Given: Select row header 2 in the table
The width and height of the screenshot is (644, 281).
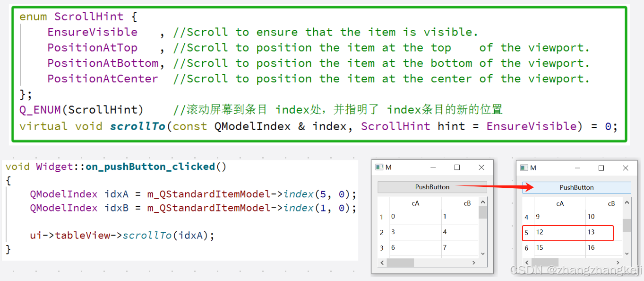Looking at the screenshot, I should click(384, 232).
